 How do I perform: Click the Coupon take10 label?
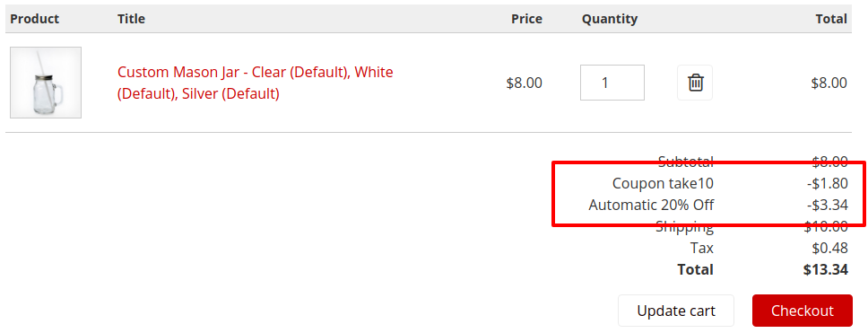pyautogui.click(x=663, y=183)
